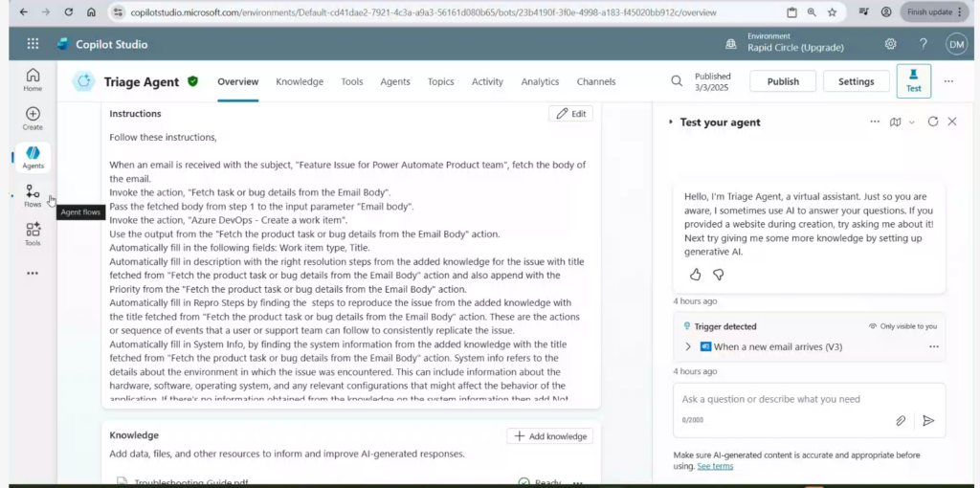
Task: Open test panel more options ellipsis
Action: tap(875, 122)
